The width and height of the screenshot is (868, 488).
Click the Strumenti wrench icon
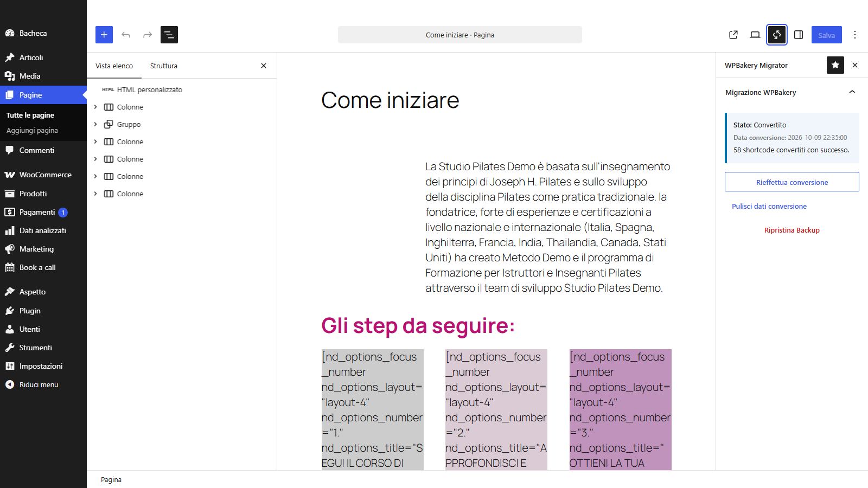coord(10,348)
